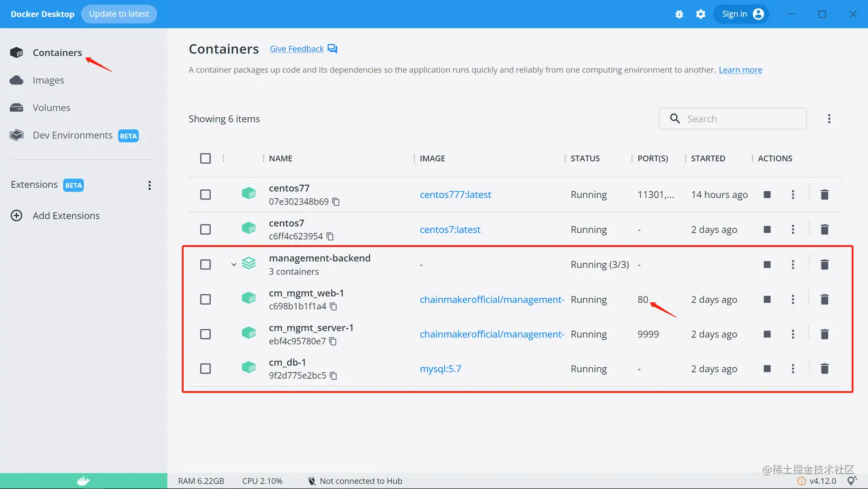Copy the cm_mgmt_web-1 container ID
The height and width of the screenshot is (489, 868).
334,306
